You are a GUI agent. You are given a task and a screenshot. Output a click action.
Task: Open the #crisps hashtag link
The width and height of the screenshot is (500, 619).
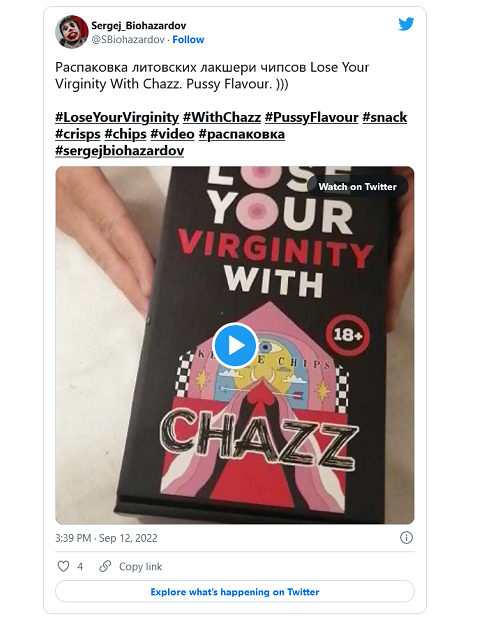(78, 134)
